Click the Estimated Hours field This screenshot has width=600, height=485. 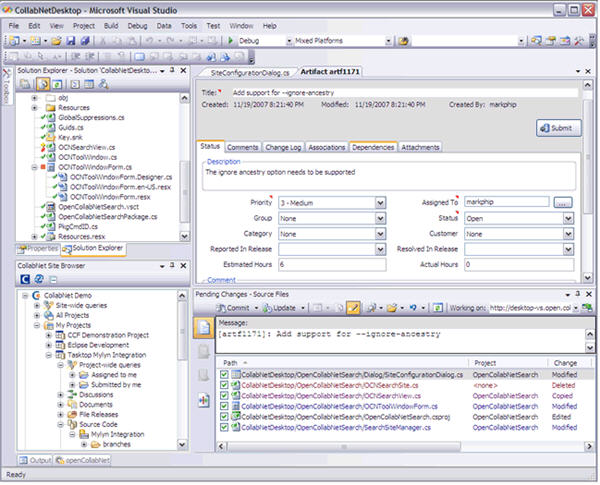click(x=332, y=265)
